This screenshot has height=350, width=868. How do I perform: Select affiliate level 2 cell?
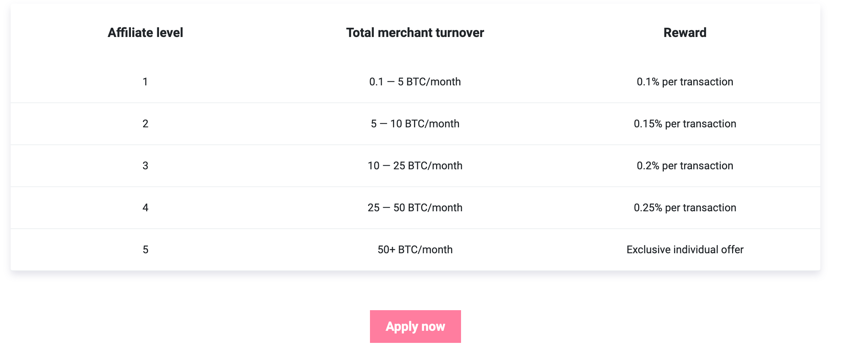coord(145,124)
